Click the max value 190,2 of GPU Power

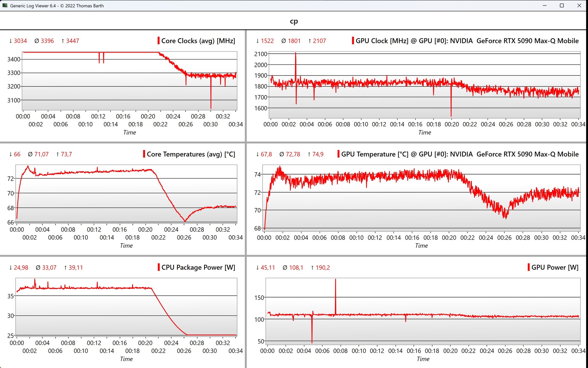click(323, 267)
